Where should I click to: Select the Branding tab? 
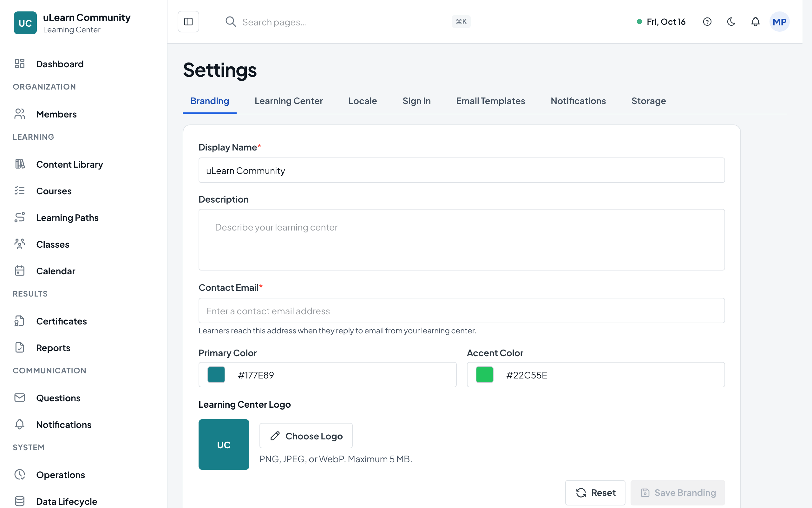click(209, 101)
